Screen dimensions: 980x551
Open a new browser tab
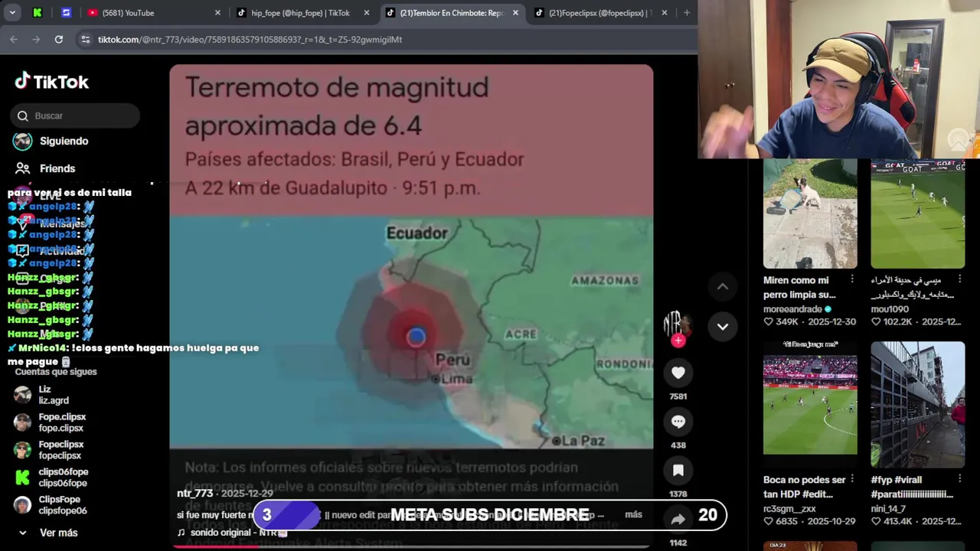[687, 13]
